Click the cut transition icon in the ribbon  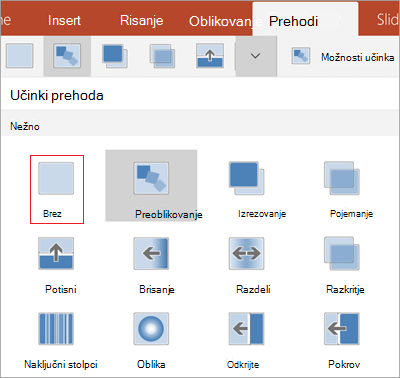115,56
